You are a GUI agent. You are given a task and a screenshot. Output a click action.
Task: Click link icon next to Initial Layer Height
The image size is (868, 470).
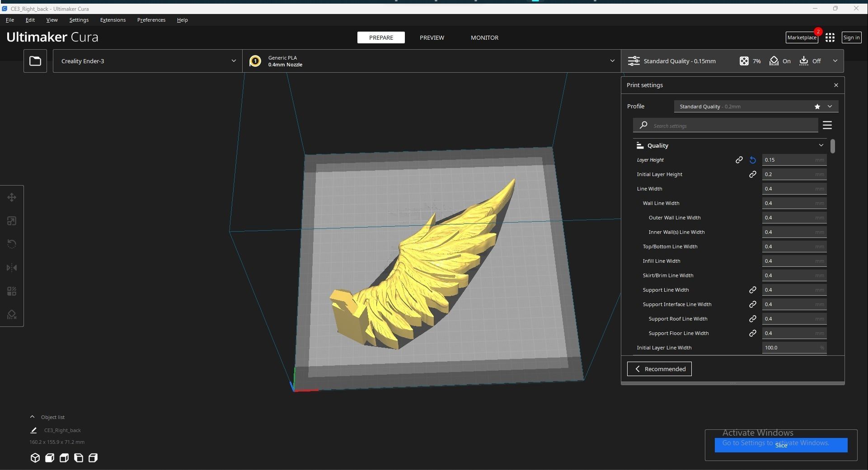(753, 174)
